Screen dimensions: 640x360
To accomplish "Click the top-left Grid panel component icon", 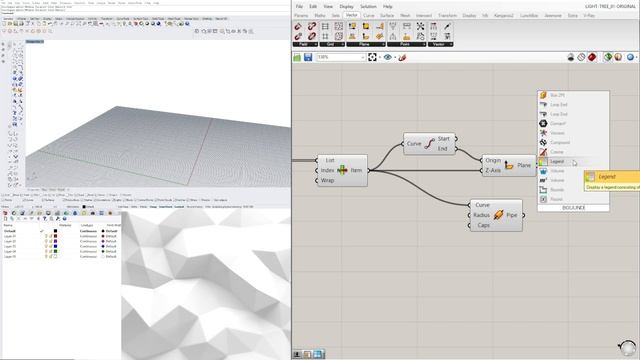I will pos(325,27).
